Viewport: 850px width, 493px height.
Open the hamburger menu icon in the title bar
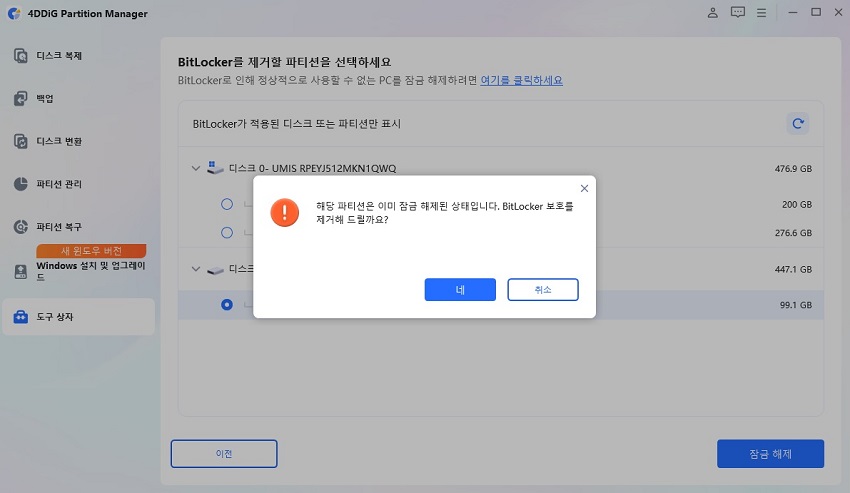pyautogui.click(x=762, y=12)
